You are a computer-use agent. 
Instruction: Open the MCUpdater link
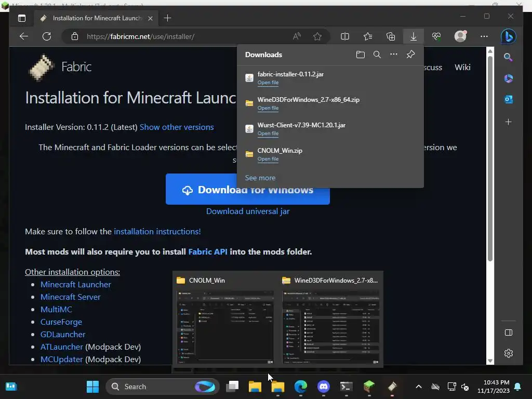(62, 360)
